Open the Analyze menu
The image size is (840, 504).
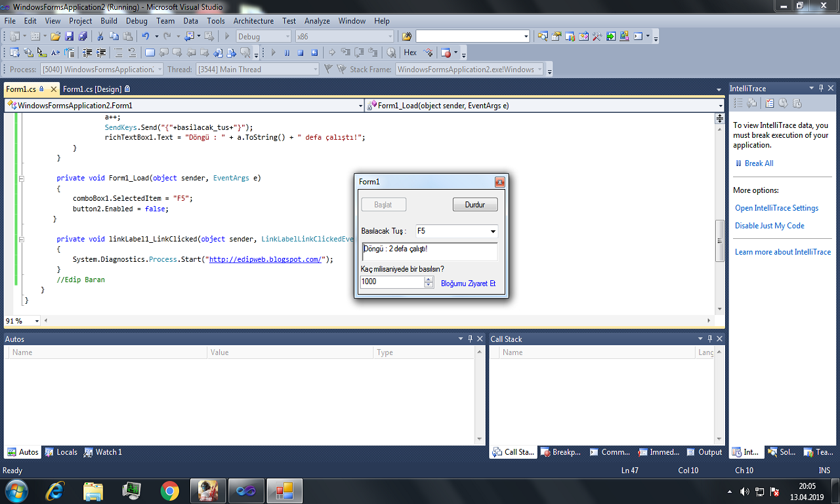pos(317,21)
